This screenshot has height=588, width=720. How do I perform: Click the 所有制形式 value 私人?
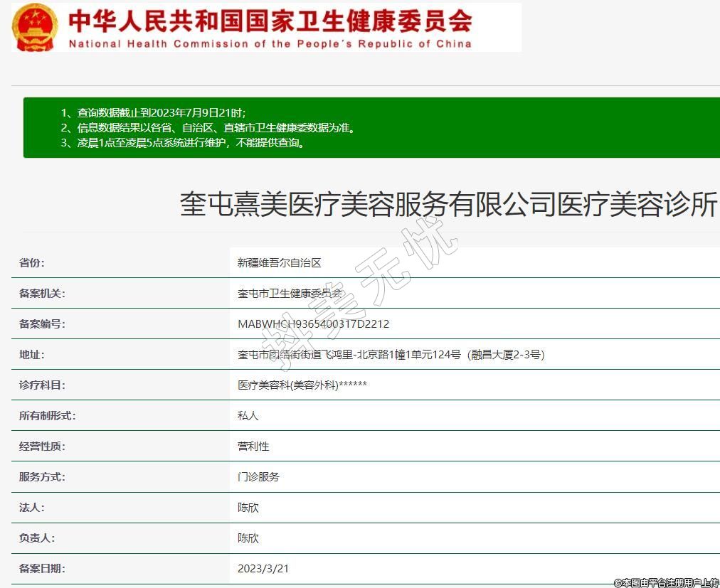(248, 415)
